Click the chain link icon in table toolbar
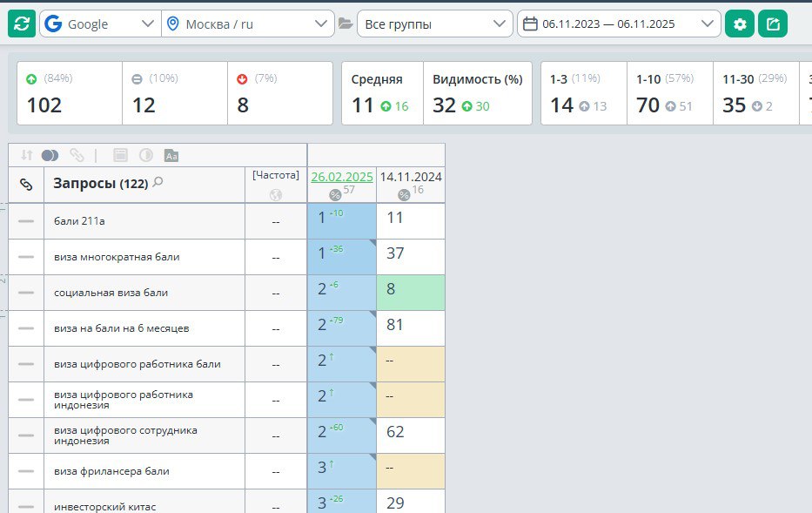The image size is (812, 513). click(77, 155)
